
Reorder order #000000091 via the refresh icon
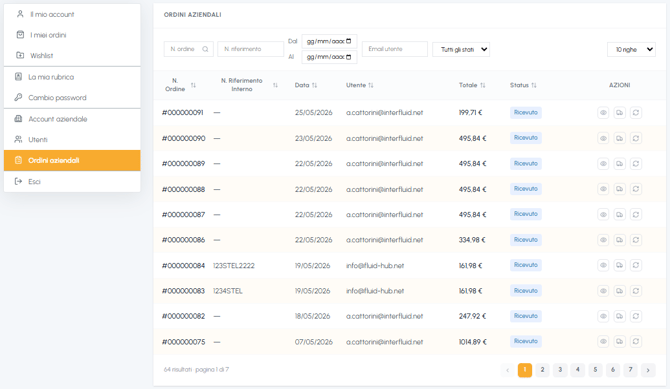click(636, 113)
